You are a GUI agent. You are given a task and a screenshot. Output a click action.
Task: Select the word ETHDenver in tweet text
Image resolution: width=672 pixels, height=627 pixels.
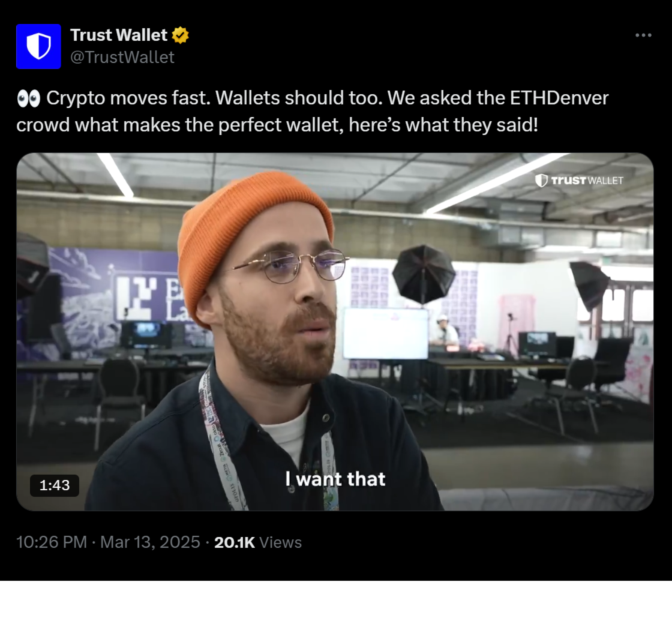[559, 98]
